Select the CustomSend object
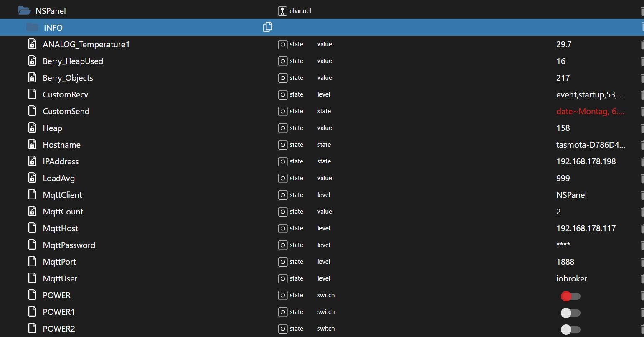 click(66, 111)
